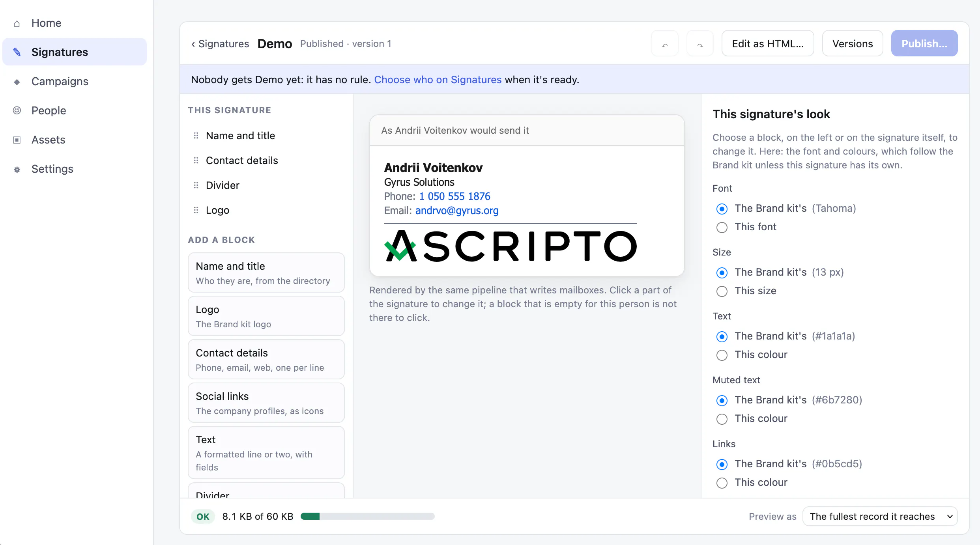This screenshot has height=545, width=980.
Task: Click the Campaigns diamond icon
Action: [17, 82]
